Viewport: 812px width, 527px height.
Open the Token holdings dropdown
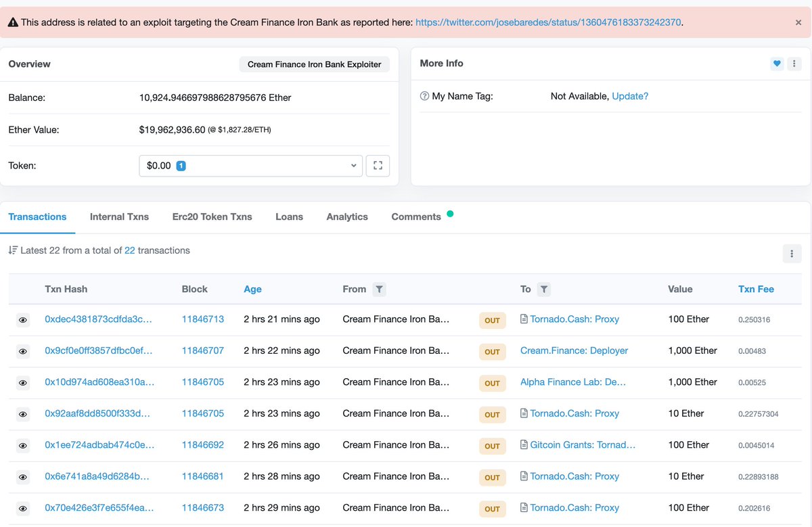(x=250, y=166)
